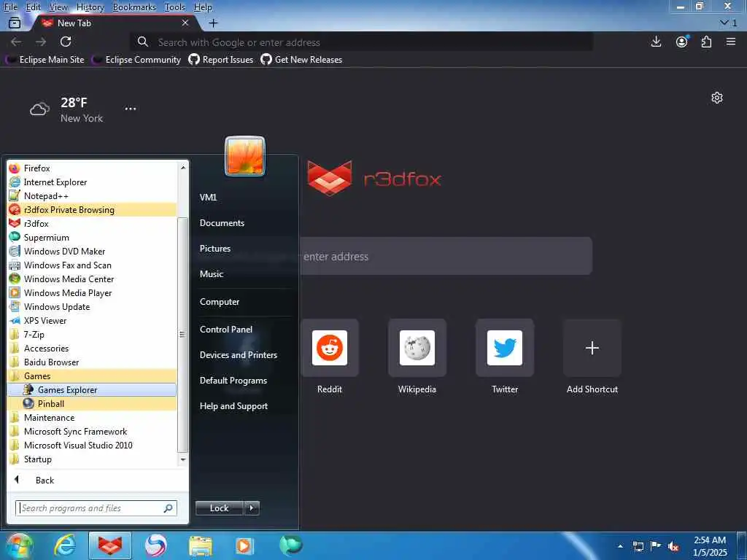Open the Edit menu
747x560 pixels.
(x=34, y=7)
